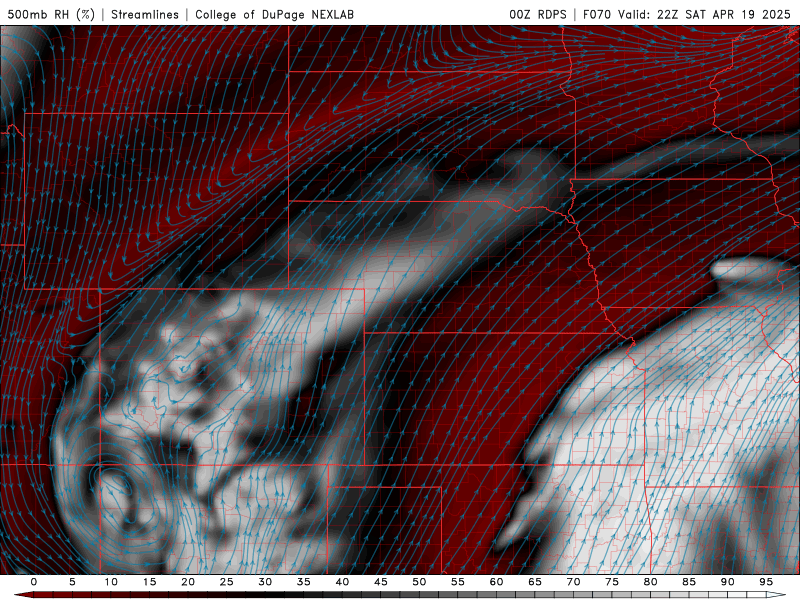This screenshot has width=800, height=600.
Task: Click the colorbar label '5'
Action: [72, 582]
